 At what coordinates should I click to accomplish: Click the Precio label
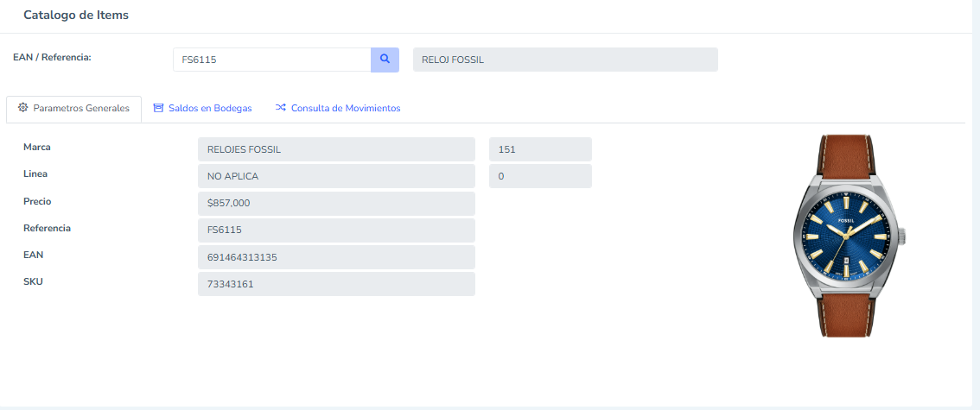pyautogui.click(x=37, y=201)
